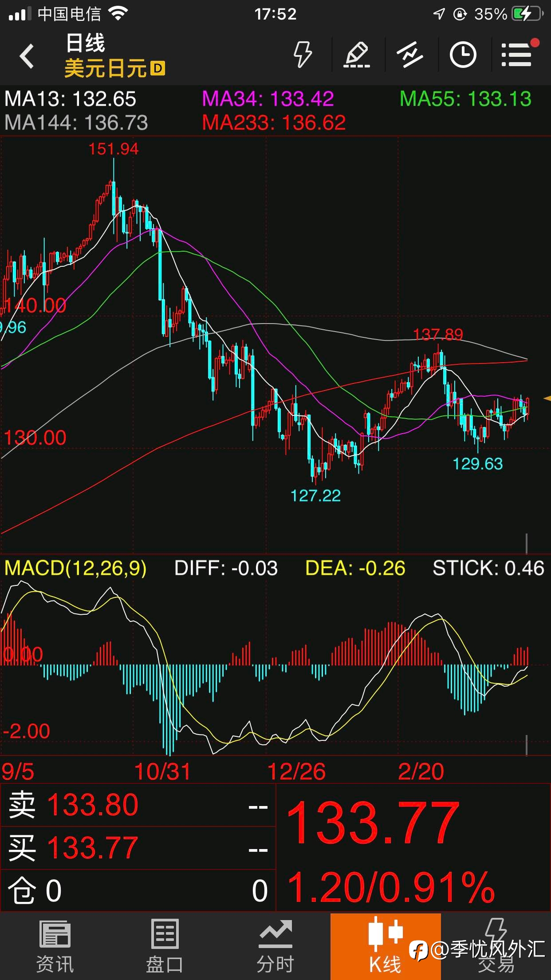This screenshot has height=980, width=551.
Task: Tap the 9/5 date axis label
Action: [x=18, y=772]
